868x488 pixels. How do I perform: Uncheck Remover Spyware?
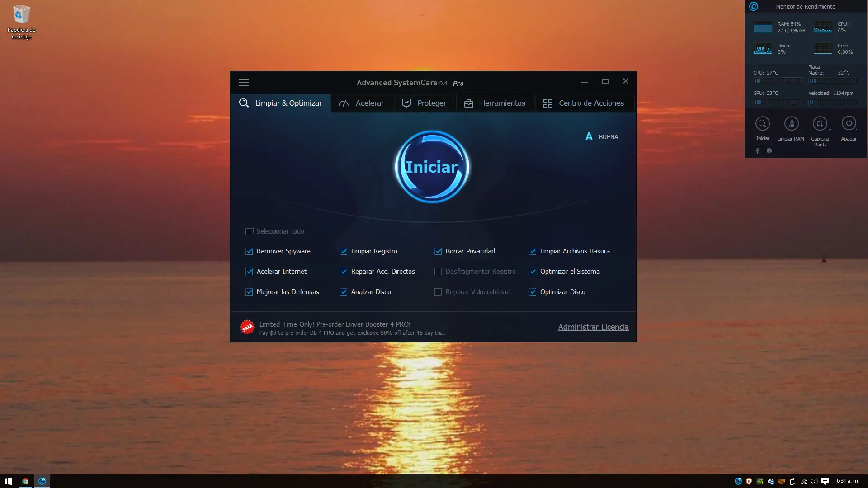pos(249,251)
